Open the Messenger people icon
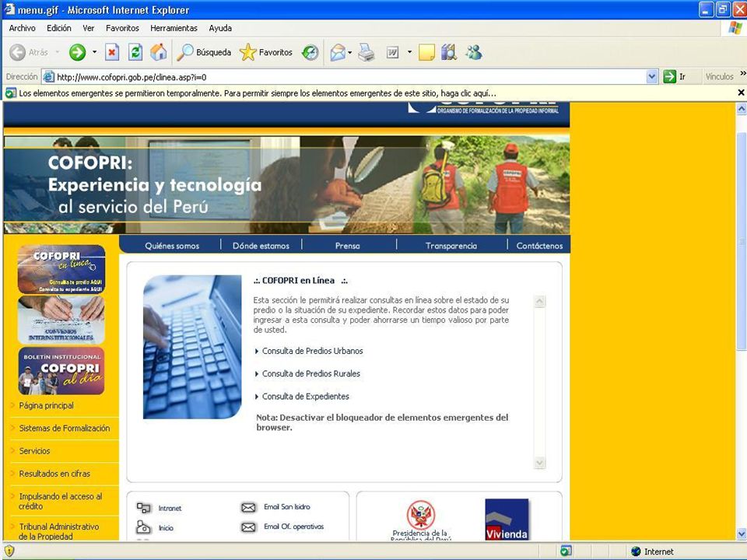The image size is (747, 560). point(474,52)
